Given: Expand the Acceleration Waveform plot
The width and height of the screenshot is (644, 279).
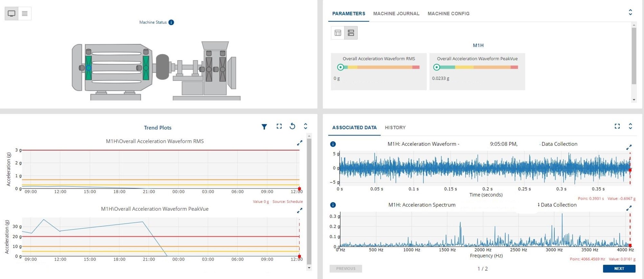Looking at the screenshot, I should click(x=629, y=147).
